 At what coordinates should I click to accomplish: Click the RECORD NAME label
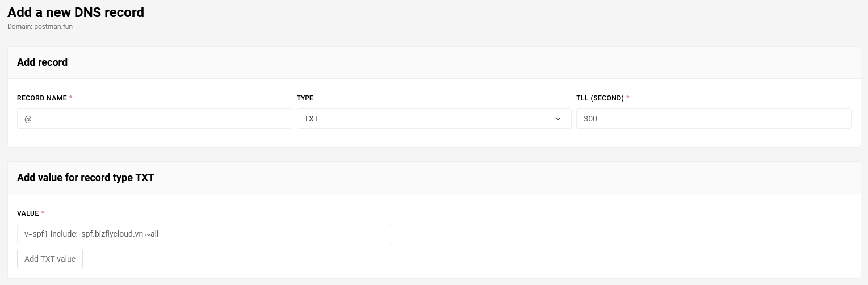tap(42, 98)
